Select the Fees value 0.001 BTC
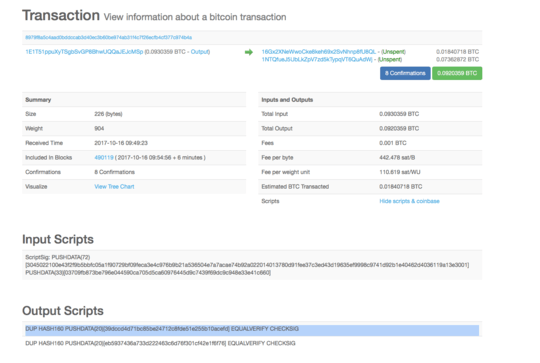Image resolution: width=540 pixels, height=363 pixels. [393, 143]
